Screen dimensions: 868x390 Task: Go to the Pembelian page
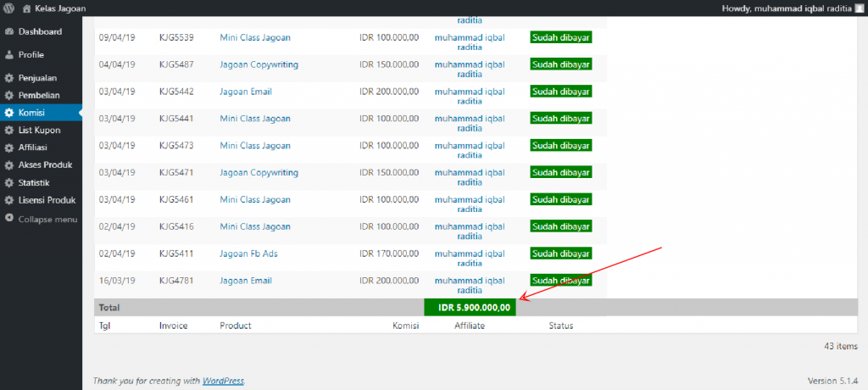point(41,95)
